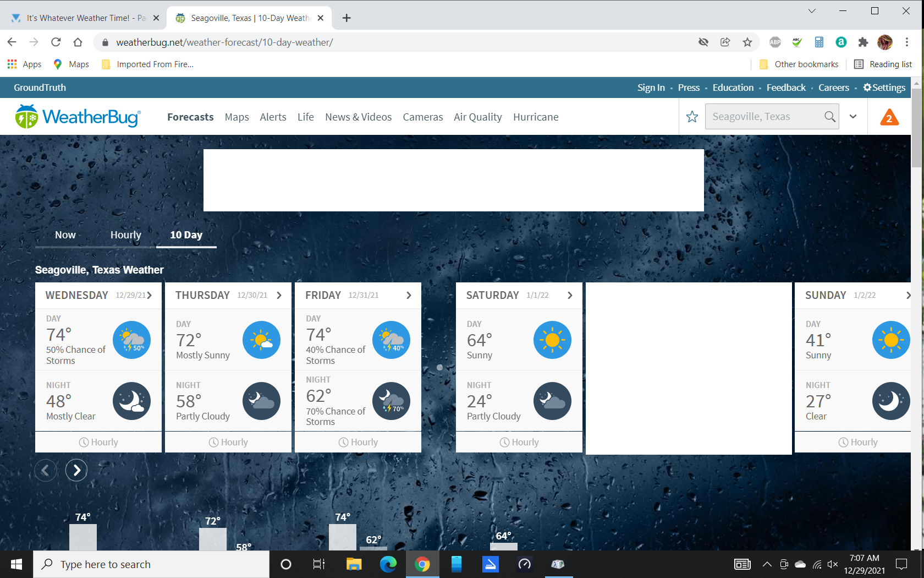
Task: Expand Friday forecast details chevron
Action: (x=409, y=296)
